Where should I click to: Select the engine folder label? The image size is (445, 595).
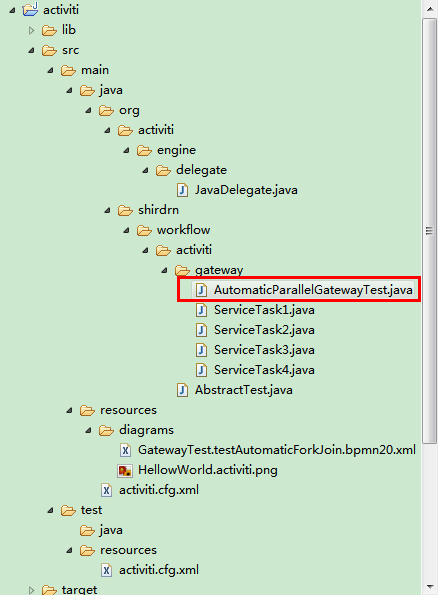click(x=176, y=150)
